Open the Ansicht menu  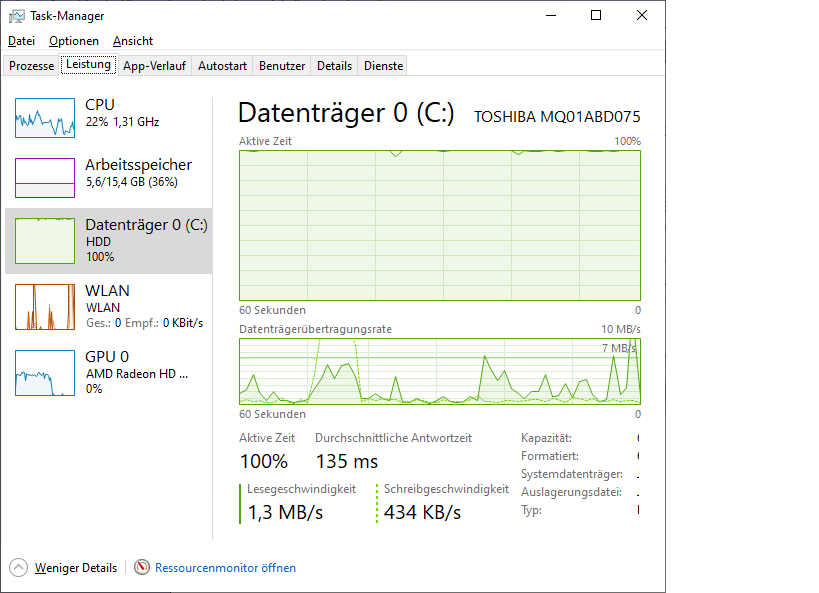point(133,41)
